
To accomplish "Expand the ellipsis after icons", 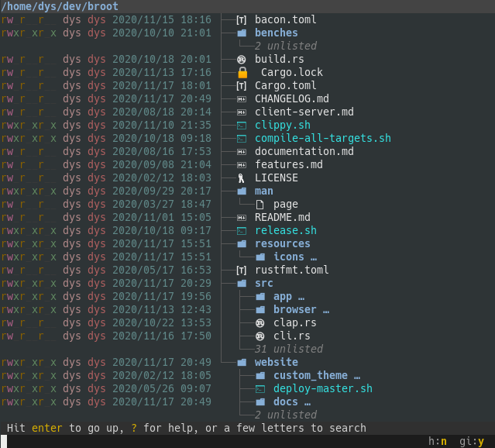I will (x=314, y=258).
